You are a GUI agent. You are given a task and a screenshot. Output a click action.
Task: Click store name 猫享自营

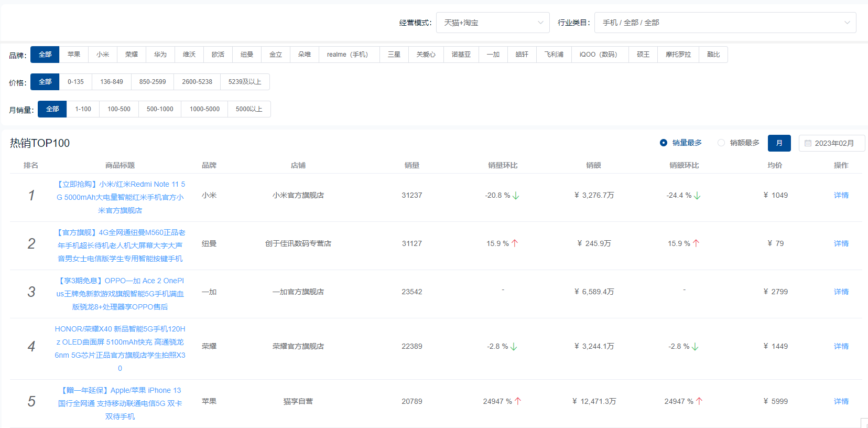coord(298,401)
